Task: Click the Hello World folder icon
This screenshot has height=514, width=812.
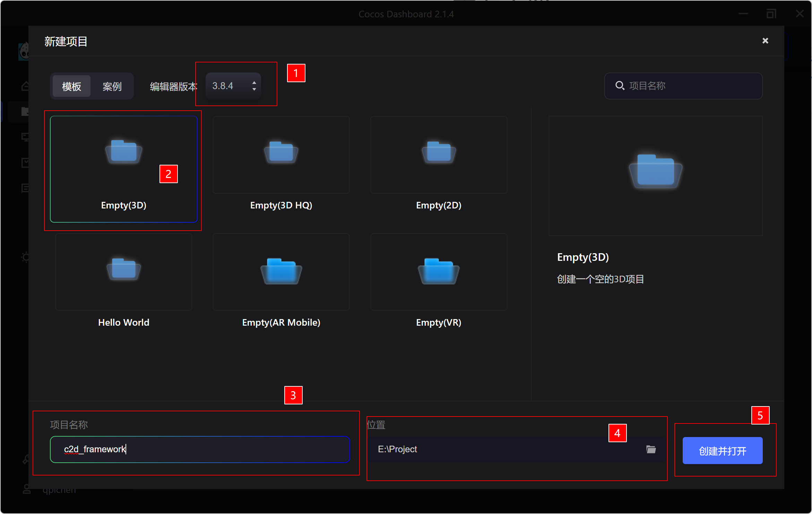Action: click(124, 269)
